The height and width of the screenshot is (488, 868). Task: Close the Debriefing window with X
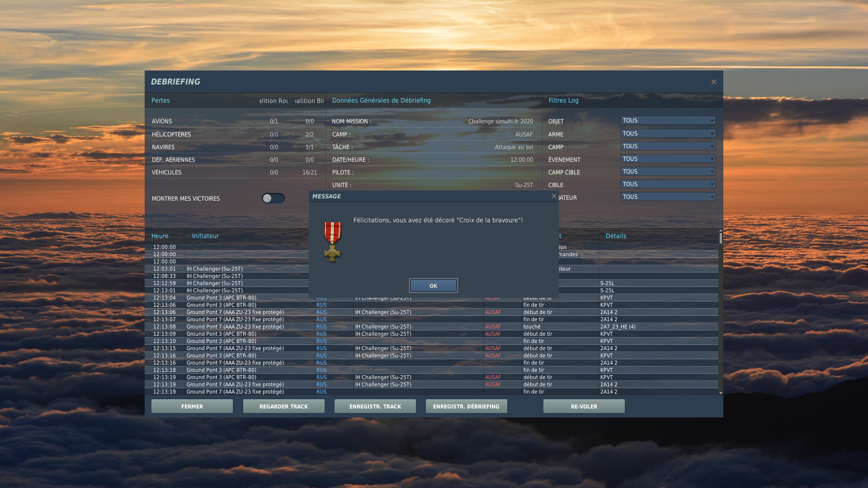coord(713,82)
